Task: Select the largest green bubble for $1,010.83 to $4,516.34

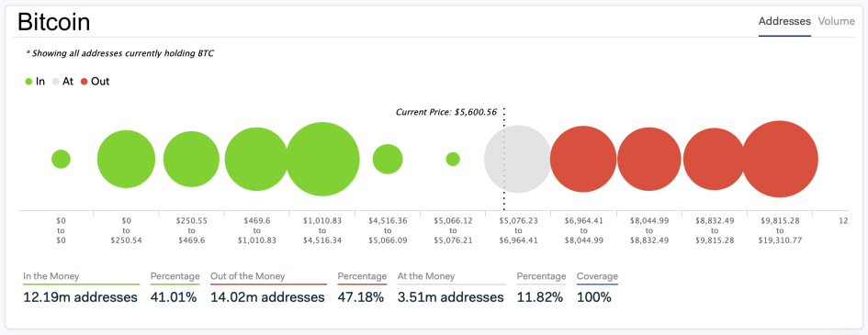Action: [x=322, y=159]
